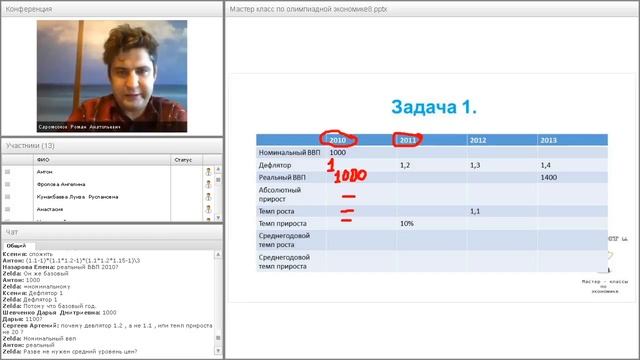640x360 pixels.
Task: Click Назарова Елена's chat message
Action: point(60,267)
